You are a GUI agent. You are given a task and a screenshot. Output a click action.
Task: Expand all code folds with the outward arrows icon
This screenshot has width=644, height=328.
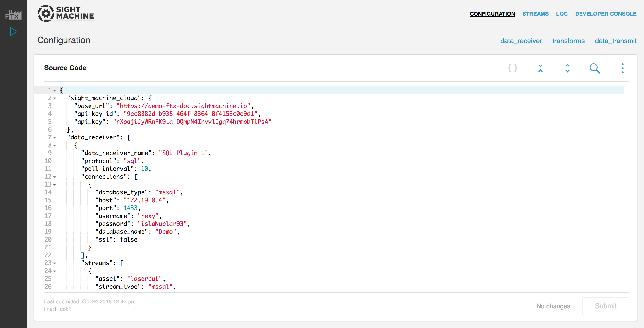567,68
